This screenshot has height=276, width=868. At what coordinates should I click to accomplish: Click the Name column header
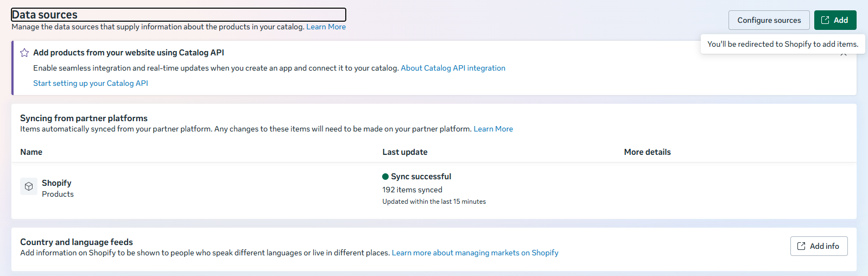tap(31, 152)
